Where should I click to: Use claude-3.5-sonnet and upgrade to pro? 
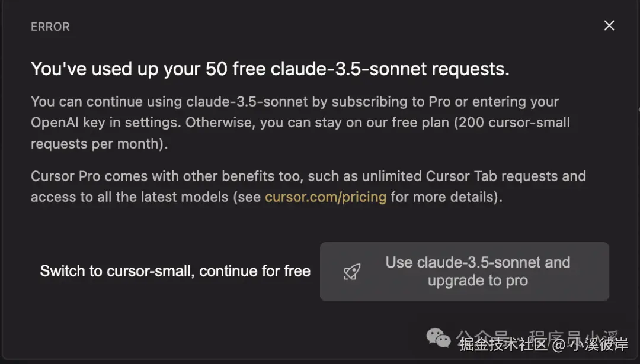[x=478, y=271]
